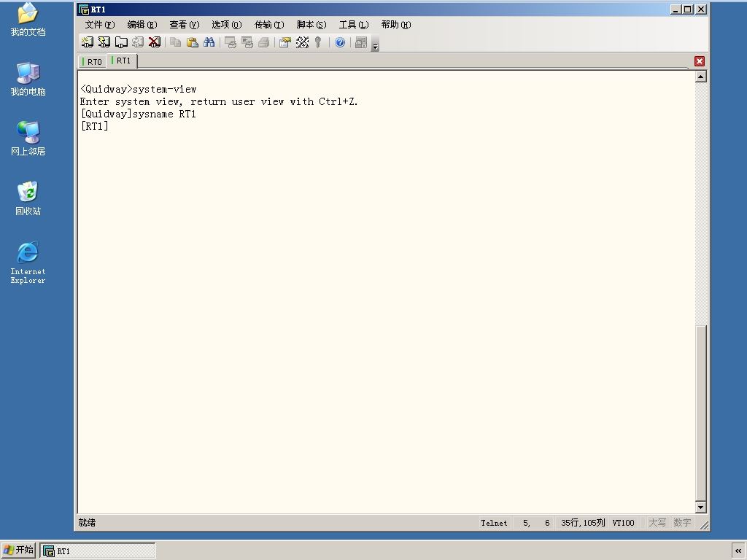Click the Connect in Tab icon
Screen dimensions: 747x560
coord(121,42)
